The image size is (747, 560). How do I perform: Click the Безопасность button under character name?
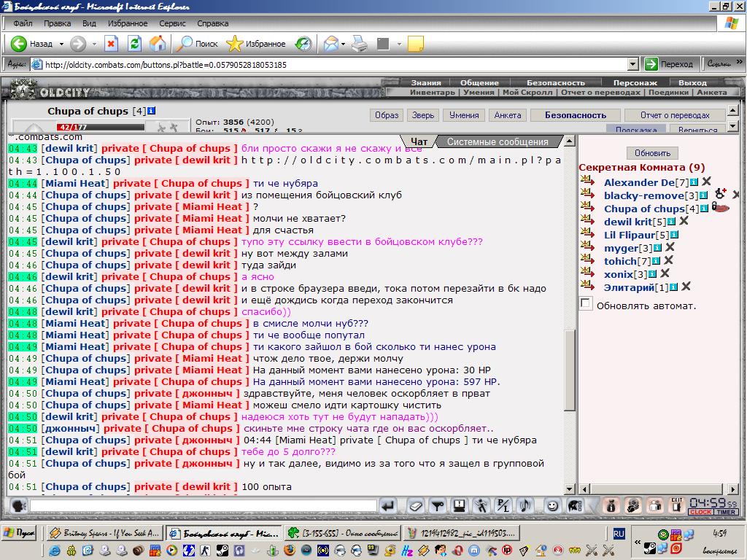[576, 115]
